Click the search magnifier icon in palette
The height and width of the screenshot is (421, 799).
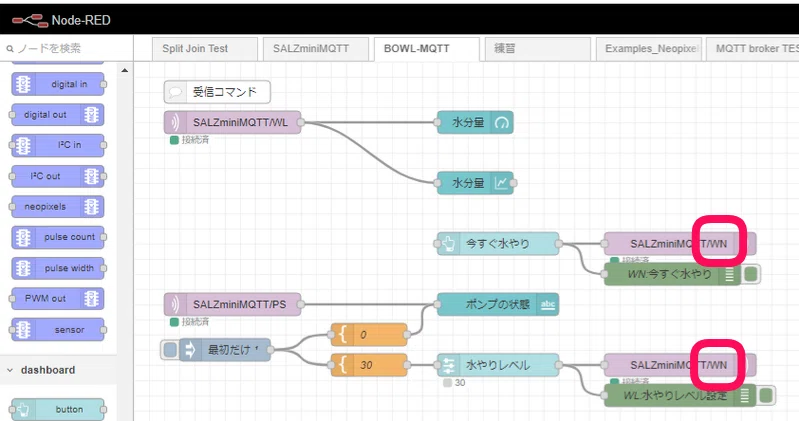[10, 49]
